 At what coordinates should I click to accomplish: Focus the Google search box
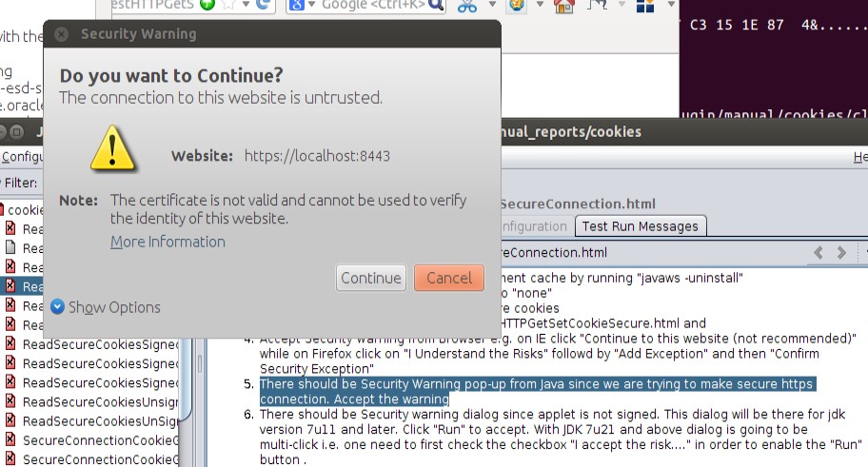pos(371,6)
